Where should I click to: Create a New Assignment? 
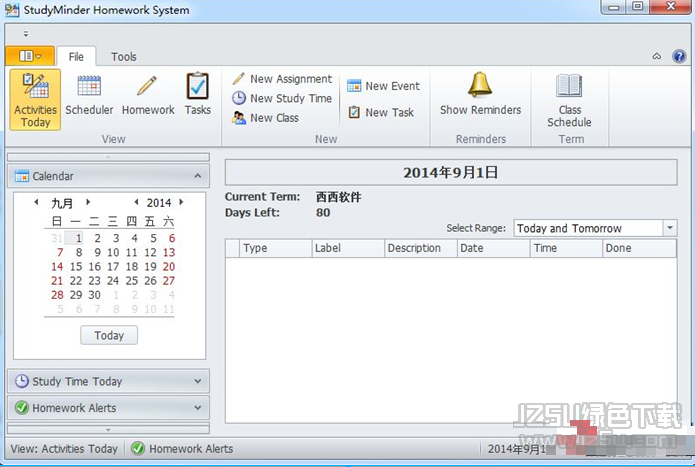point(282,79)
